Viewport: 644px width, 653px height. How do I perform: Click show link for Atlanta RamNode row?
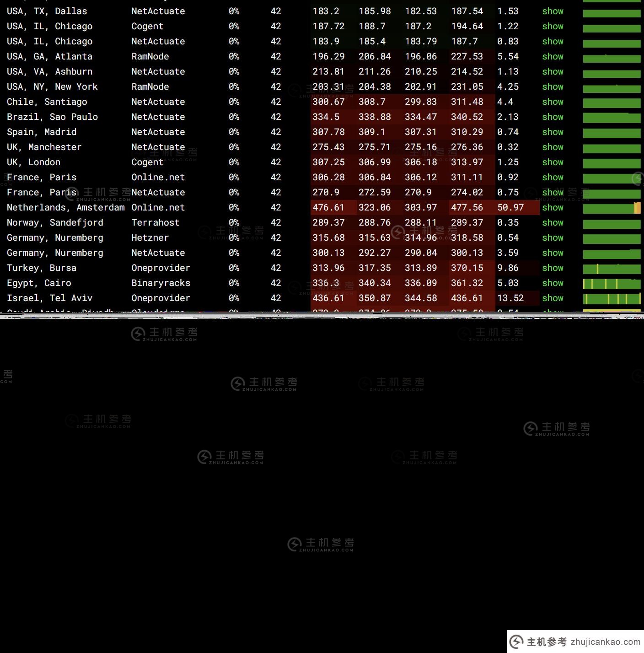click(x=553, y=56)
